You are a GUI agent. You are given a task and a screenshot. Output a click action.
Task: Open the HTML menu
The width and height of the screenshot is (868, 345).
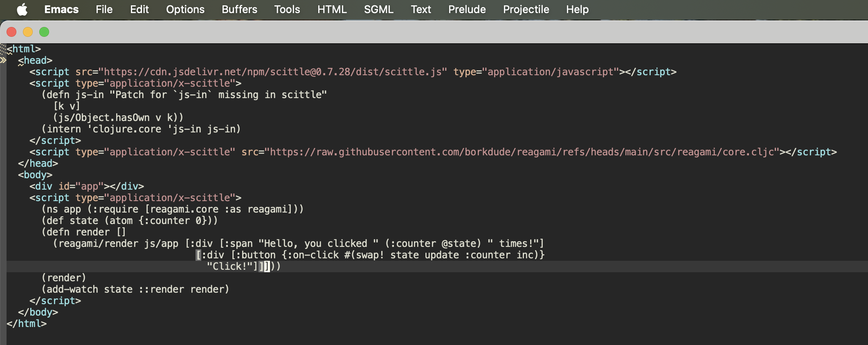click(x=332, y=9)
